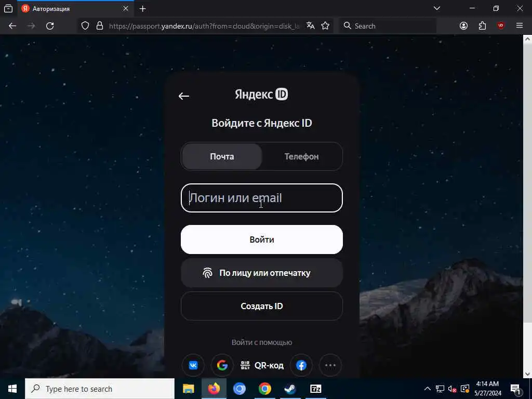Translate this page icon
The height and width of the screenshot is (399, 532).
(311, 26)
